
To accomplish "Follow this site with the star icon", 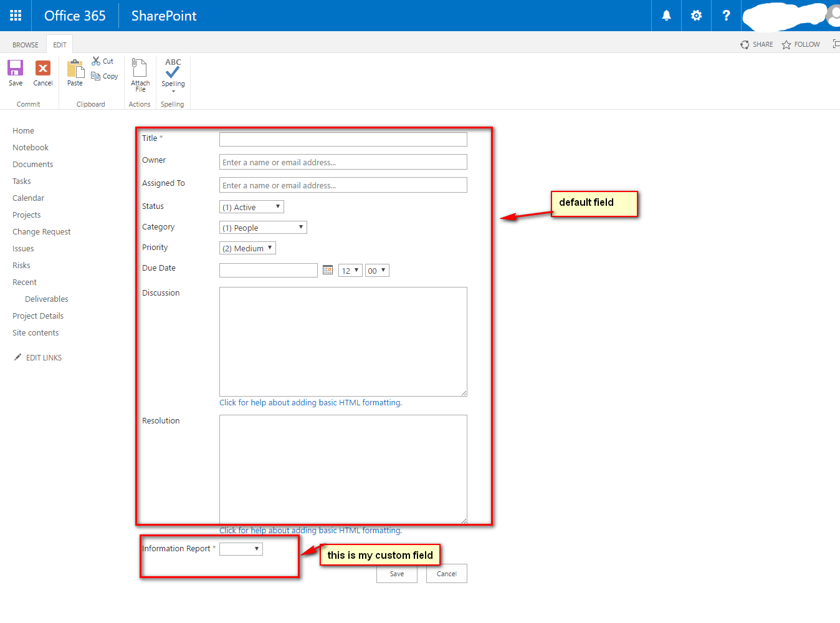I will pyautogui.click(x=786, y=45).
